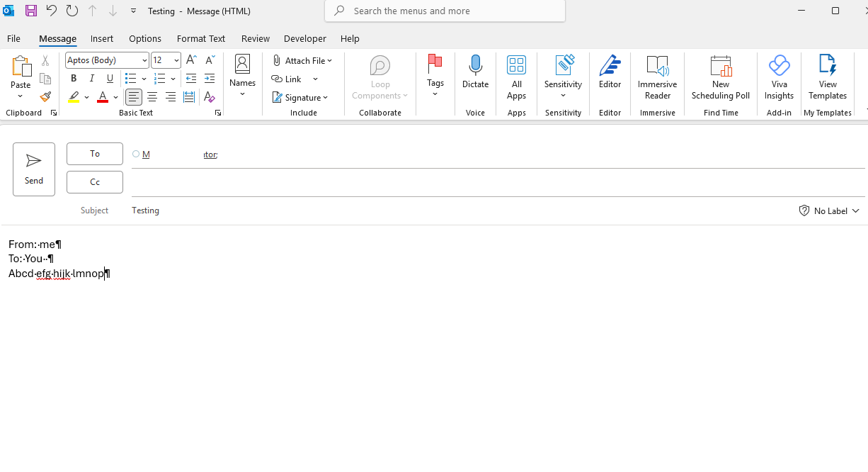This screenshot has height=472, width=868.
Task: Click the Paste clipboard icon
Action: tap(21, 67)
